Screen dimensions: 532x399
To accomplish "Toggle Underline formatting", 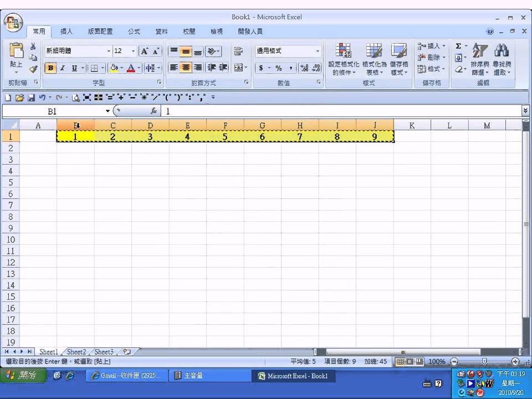I will [74, 68].
